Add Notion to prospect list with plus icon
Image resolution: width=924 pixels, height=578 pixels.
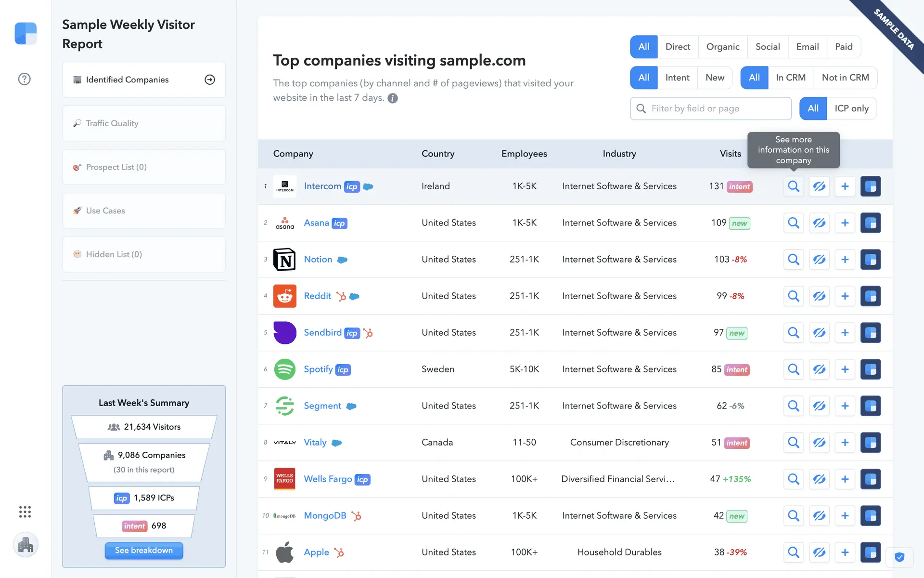pyautogui.click(x=845, y=260)
